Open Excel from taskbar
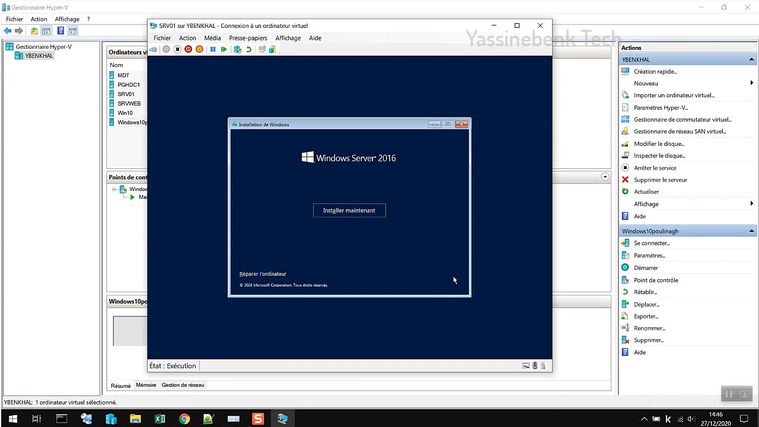 (x=160, y=419)
